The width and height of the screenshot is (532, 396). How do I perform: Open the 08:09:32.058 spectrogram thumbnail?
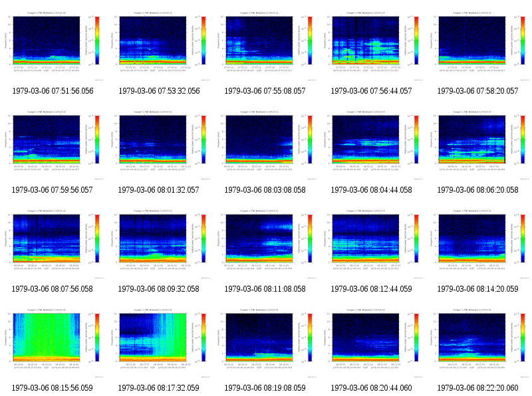159,244
